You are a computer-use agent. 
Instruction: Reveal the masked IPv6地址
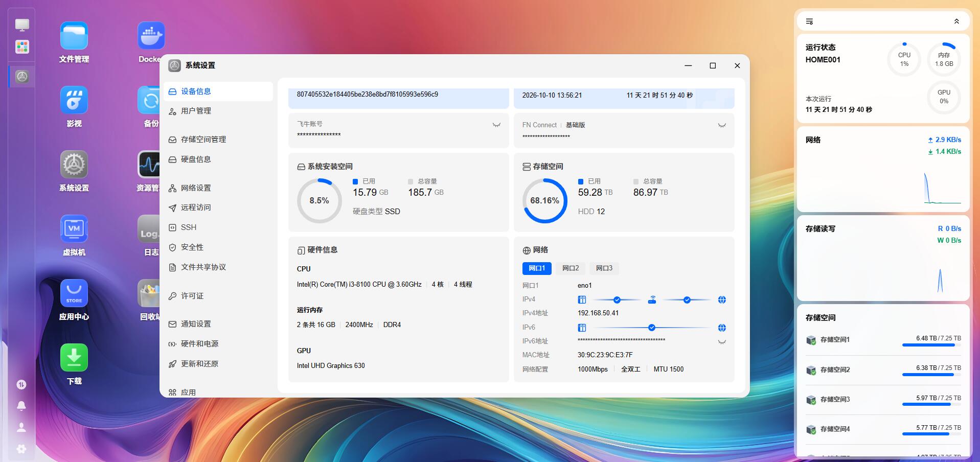[x=722, y=342]
